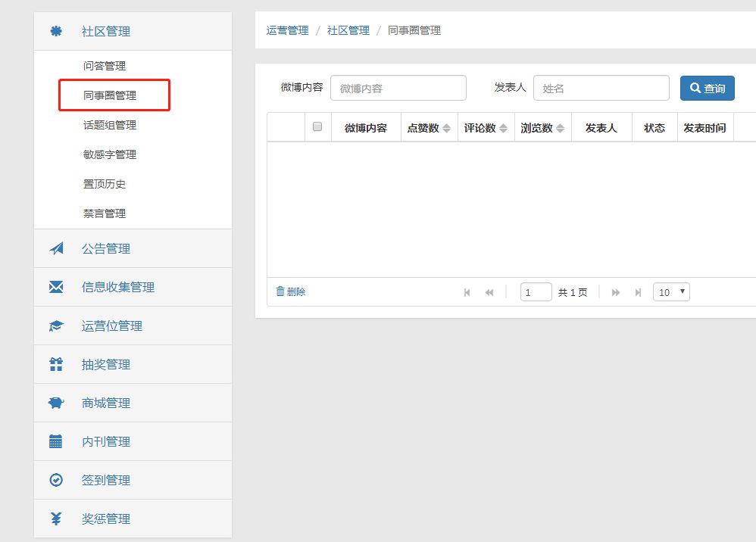This screenshot has height=542, width=756.
Task: Follow the 社区管理 breadcrumb link
Action: tap(348, 30)
